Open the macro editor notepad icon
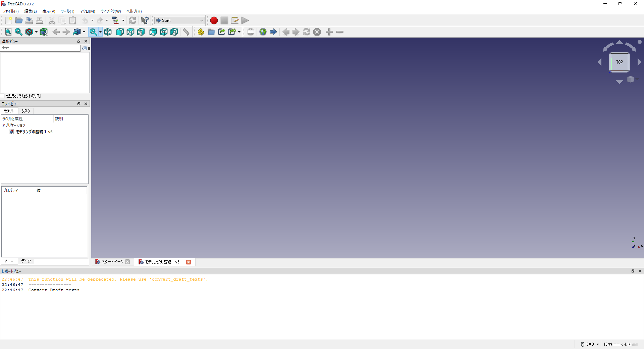This screenshot has width=644, height=349. click(x=235, y=20)
